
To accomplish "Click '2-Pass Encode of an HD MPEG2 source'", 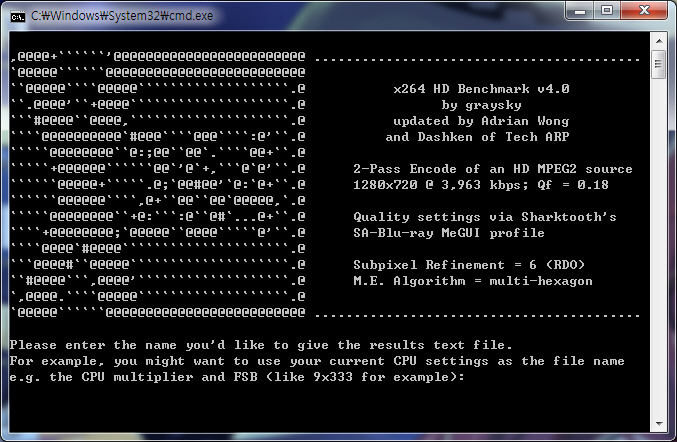I will 493,169.
